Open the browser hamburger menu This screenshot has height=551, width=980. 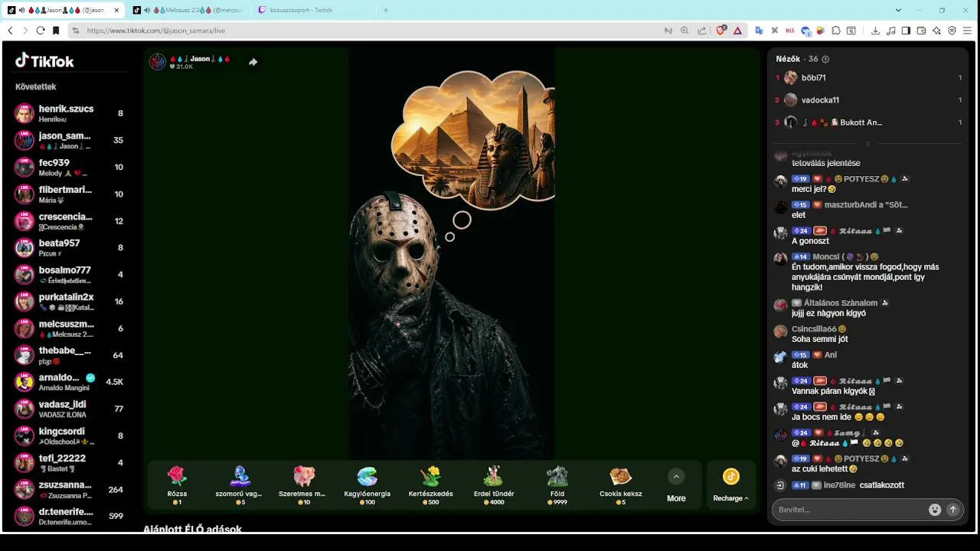pos(967,31)
